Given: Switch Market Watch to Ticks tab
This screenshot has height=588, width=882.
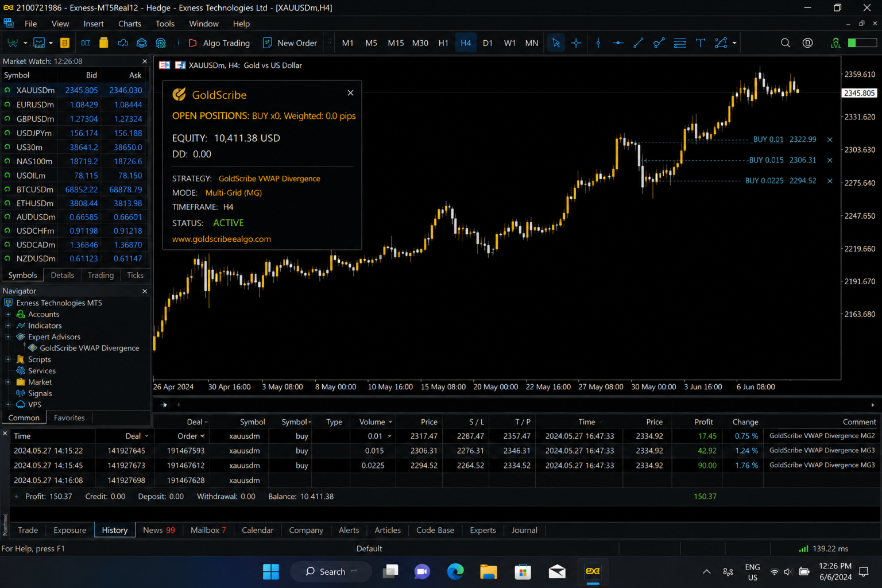Looking at the screenshot, I should pos(135,276).
